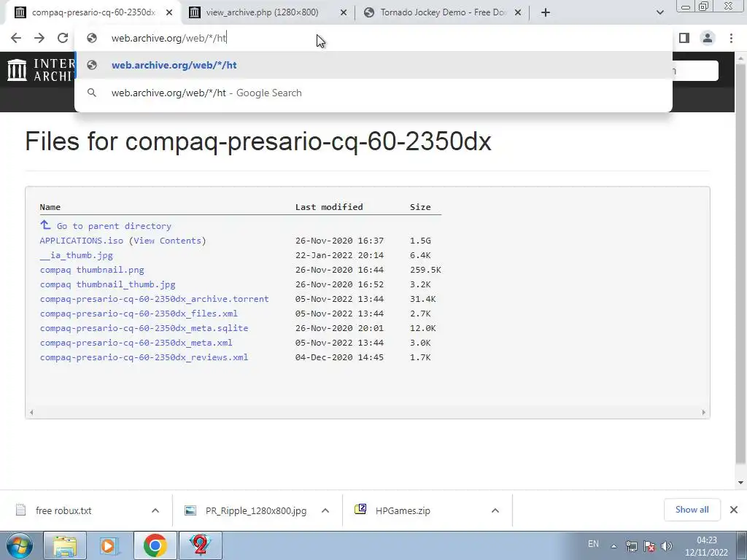Screen dimensions: 747x560
Task: Open compaq thumbnail_thumb.jpg link
Action: tap(108, 285)
